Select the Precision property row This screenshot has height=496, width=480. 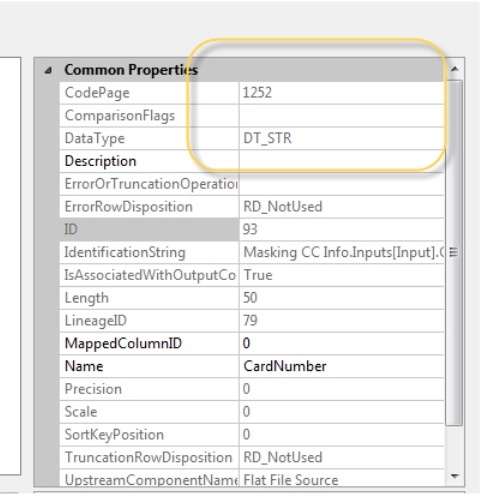[x=252, y=389]
